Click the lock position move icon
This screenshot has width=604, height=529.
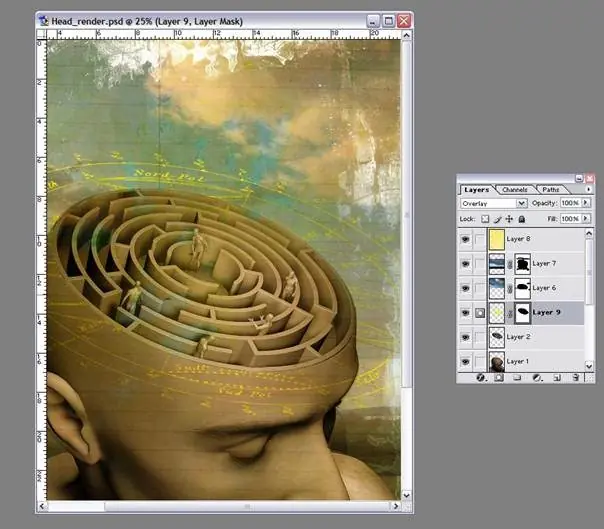[x=509, y=218]
